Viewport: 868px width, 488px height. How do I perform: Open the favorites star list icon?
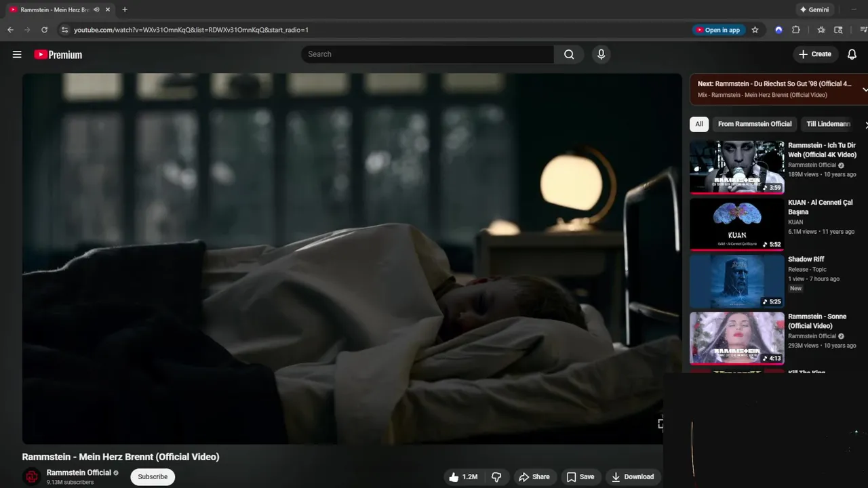(x=821, y=30)
